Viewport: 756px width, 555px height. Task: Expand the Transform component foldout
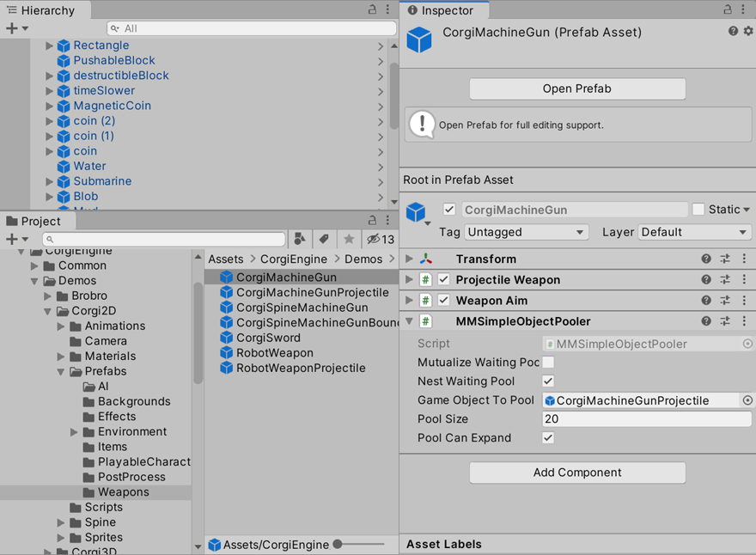tap(410, 259)
